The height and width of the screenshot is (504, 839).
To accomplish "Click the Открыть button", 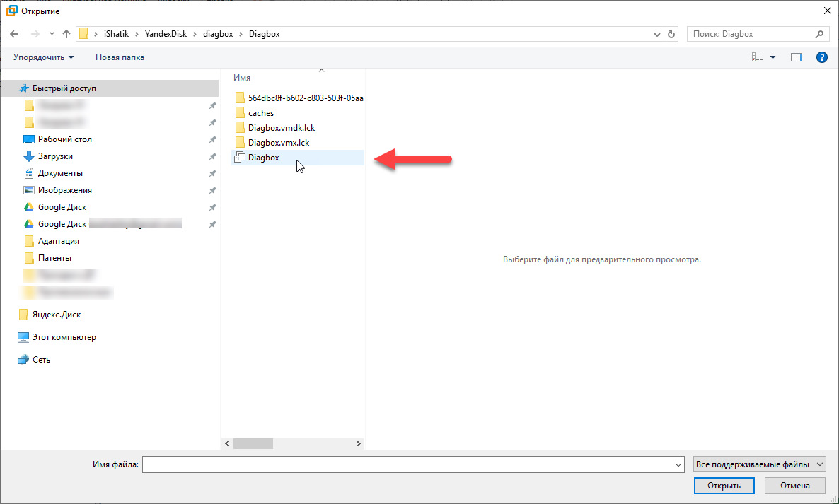I will pos(724,486).
